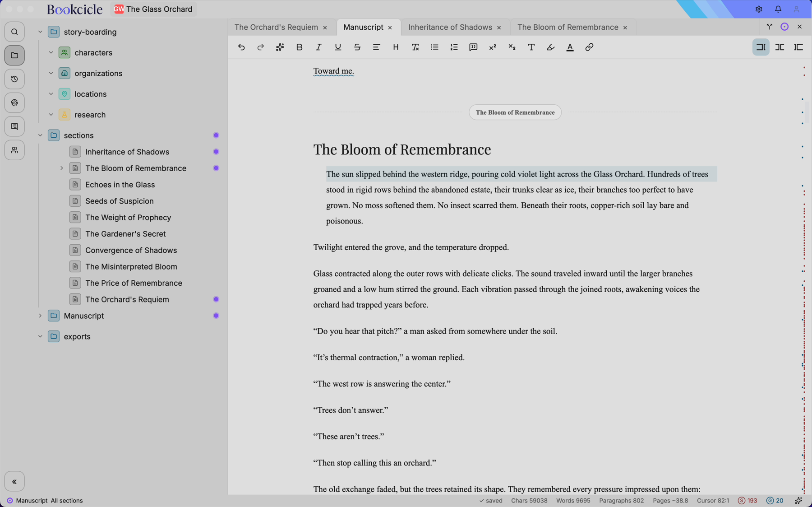The height and width of the screenshot is (507, 812).
Task: Collapse the locations folder
Action: pos(51,94)
